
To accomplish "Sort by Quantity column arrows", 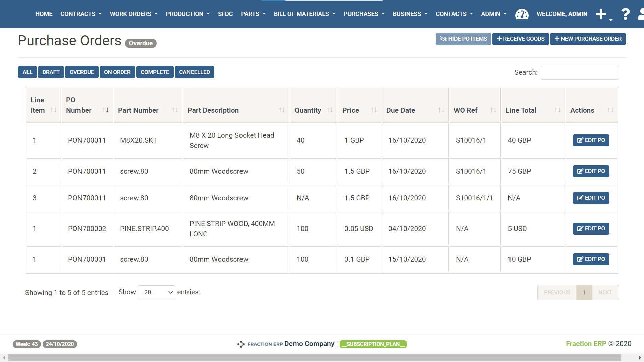I will point(330,110).
